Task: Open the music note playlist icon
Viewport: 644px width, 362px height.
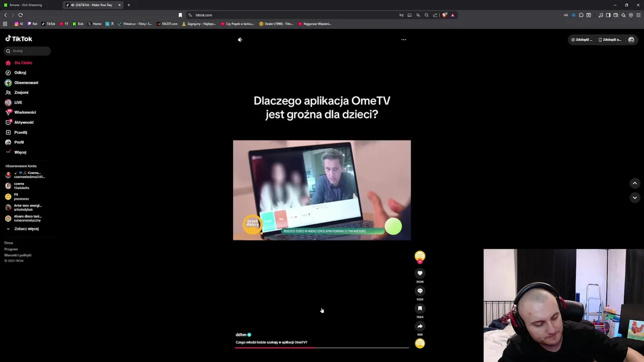Action: coord(601,15)
